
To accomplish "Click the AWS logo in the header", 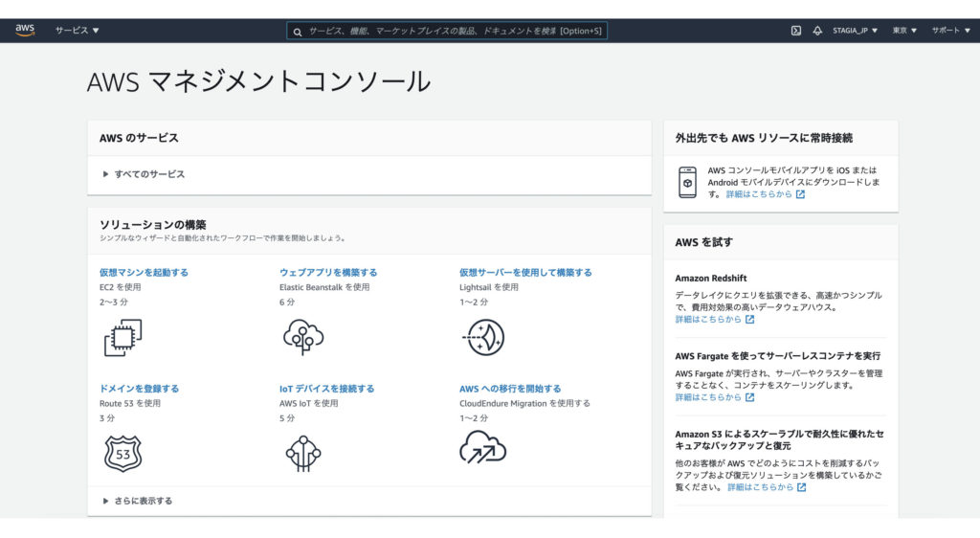I will point(25,30).
